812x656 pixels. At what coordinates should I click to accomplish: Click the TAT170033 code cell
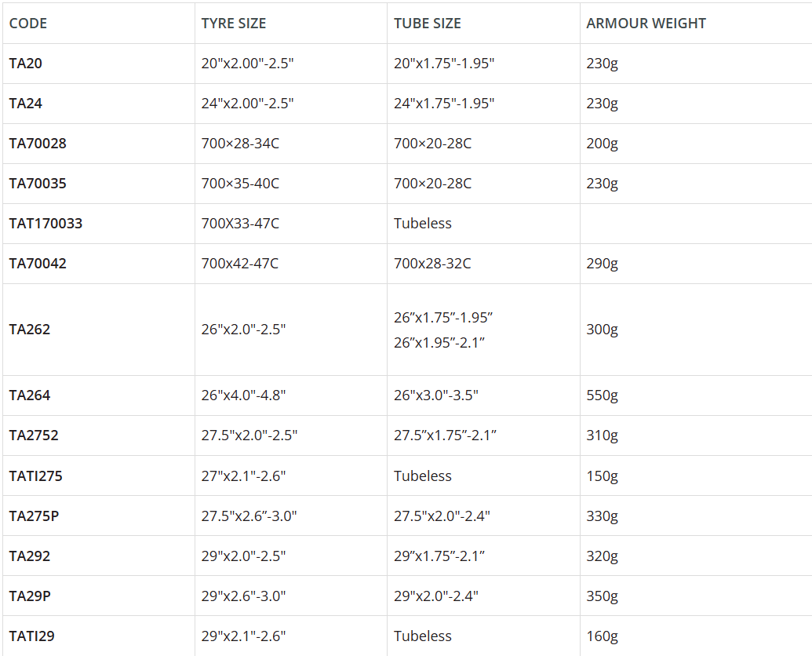46,224
